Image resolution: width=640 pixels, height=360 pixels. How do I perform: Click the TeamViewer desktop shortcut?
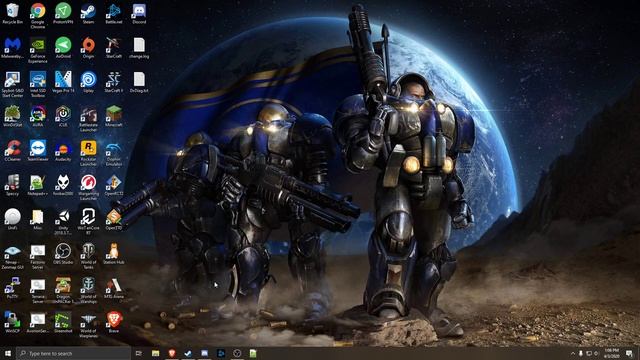pos(38,151)
